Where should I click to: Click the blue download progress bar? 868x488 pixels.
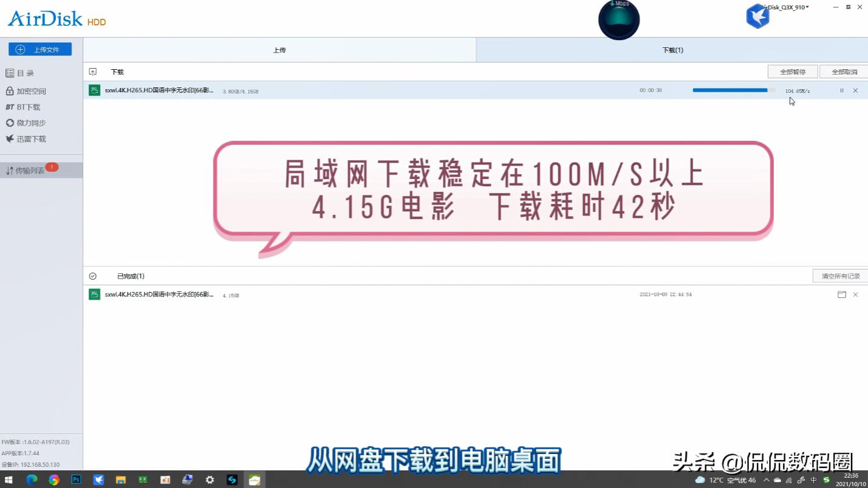(729, 90)
